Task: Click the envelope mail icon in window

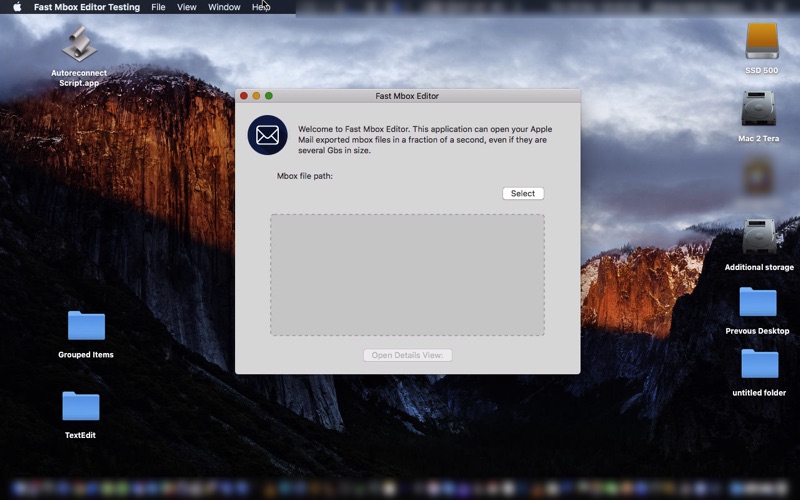Action: point(267,135)
